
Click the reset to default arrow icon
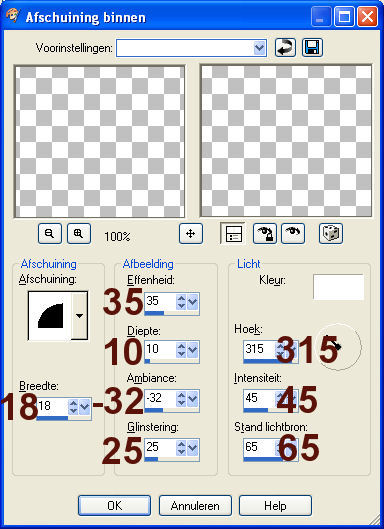(x=285, y=48)
